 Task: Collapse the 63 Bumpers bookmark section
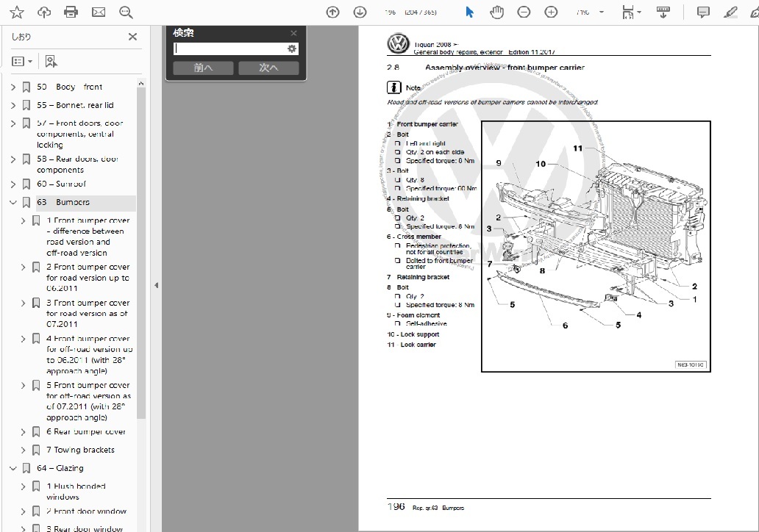pyautogui.click(x=13, y=202)
